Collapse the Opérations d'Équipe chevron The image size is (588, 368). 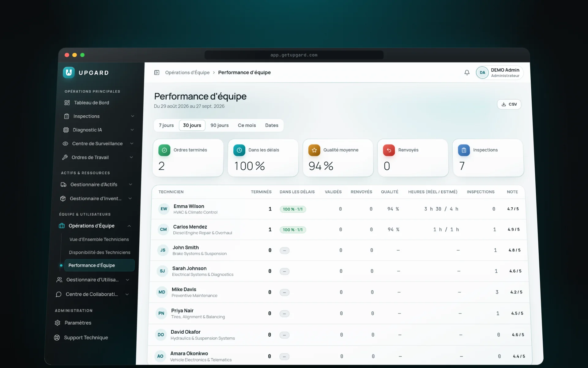click(x=129, y=226)
